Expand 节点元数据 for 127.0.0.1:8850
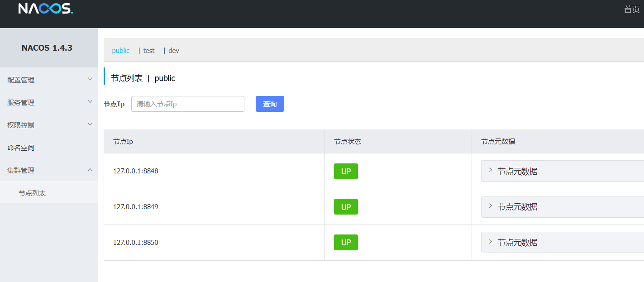Image resolution: width=644 pixels, height=282 pixels. tap(563, 242)
